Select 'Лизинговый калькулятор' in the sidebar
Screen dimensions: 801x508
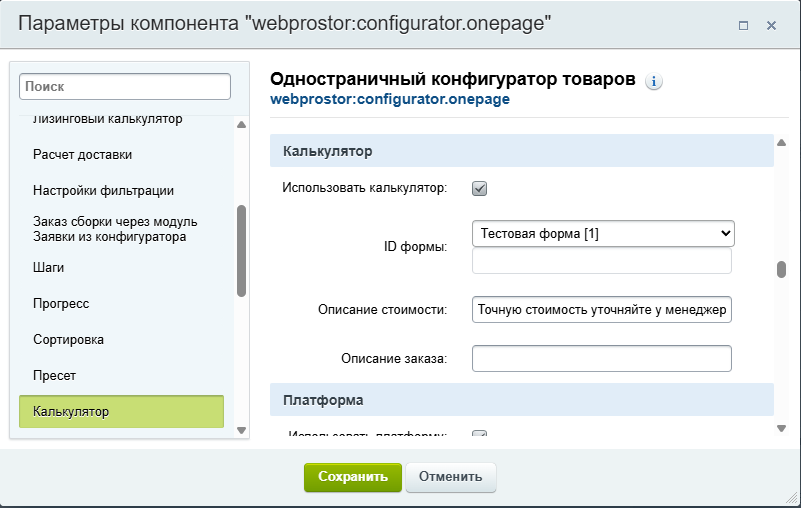(x=107, y=119)
